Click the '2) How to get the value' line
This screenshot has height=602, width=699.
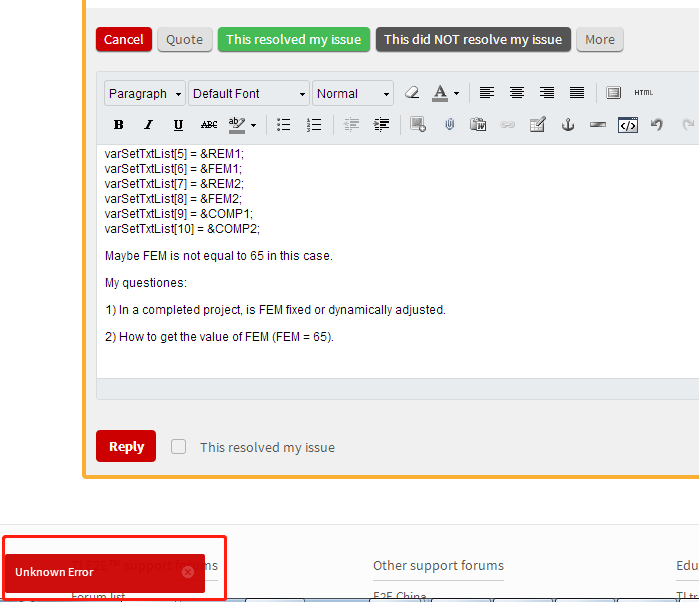click(219, 337)
